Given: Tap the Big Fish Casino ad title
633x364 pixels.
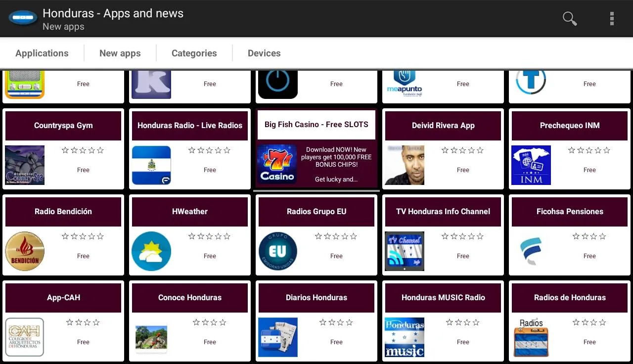Looking at the screenshot, I should [316, 125].
